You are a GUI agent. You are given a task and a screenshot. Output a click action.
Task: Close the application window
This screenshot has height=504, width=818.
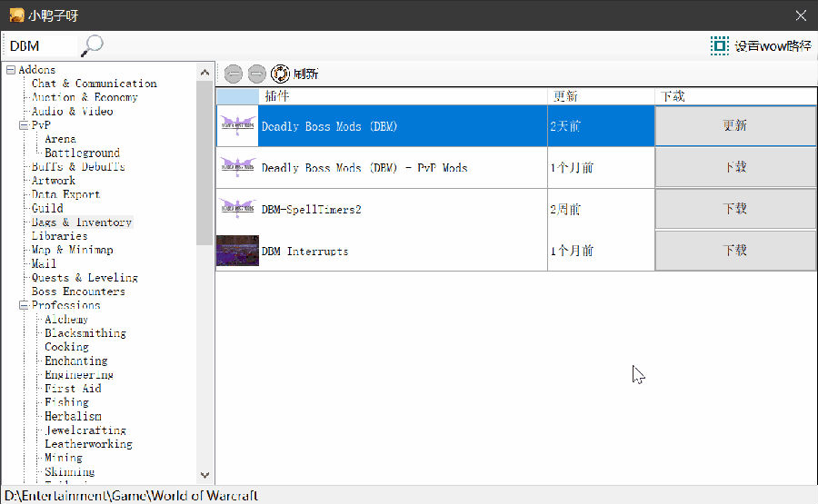801,15
